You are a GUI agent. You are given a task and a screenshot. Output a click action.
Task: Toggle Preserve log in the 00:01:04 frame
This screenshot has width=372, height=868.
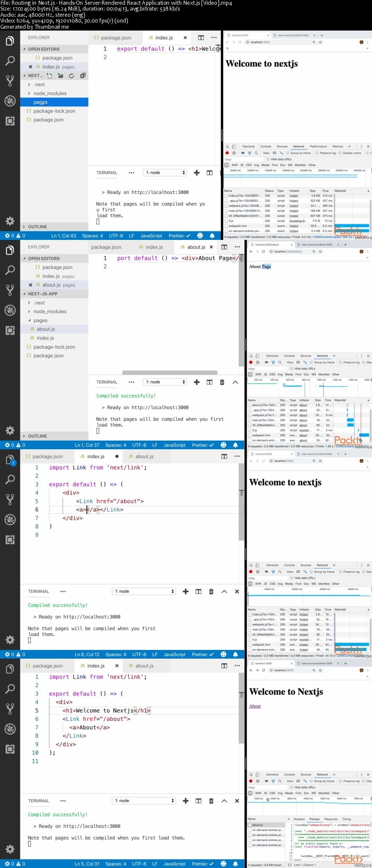click(317, 153)
